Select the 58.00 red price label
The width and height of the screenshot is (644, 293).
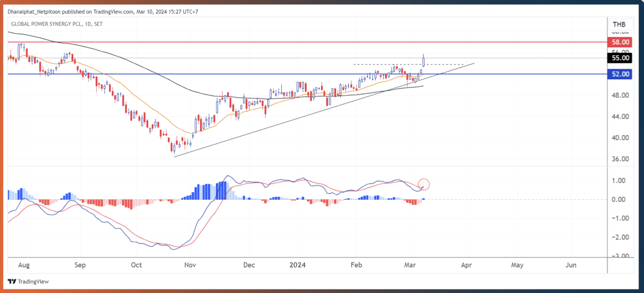coord(621,42)
